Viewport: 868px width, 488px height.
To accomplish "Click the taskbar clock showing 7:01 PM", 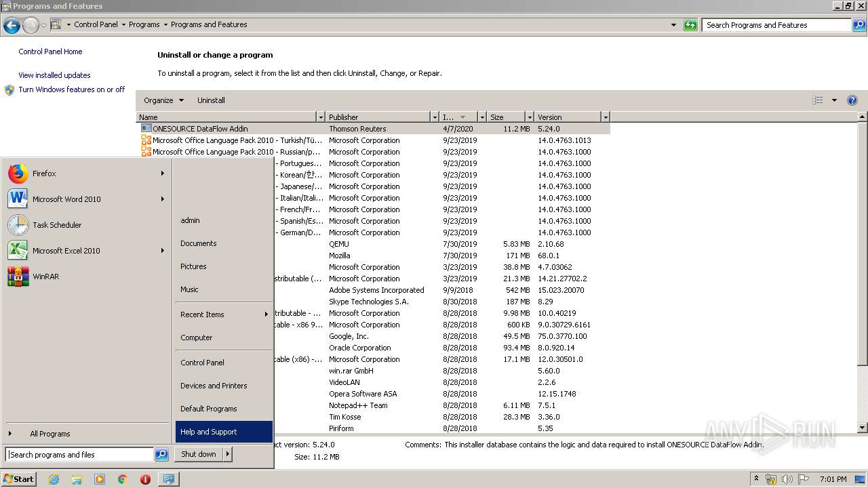I will 833,479.
